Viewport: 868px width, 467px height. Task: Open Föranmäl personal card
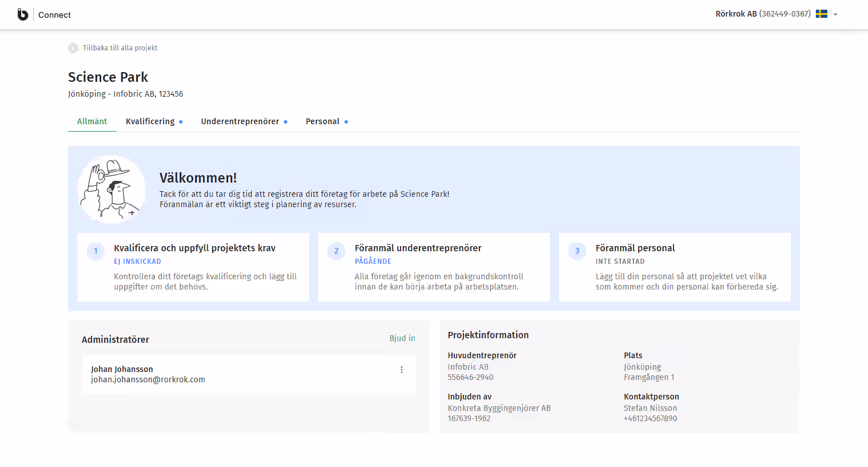675,267
